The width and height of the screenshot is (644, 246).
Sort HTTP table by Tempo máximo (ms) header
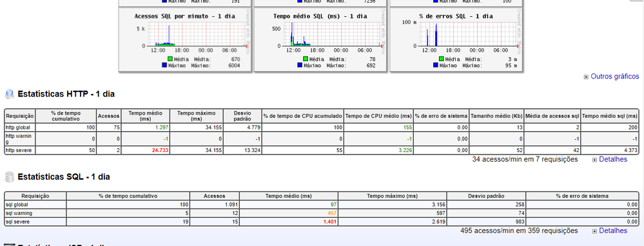pyautogui.click(x=197, y=116)
